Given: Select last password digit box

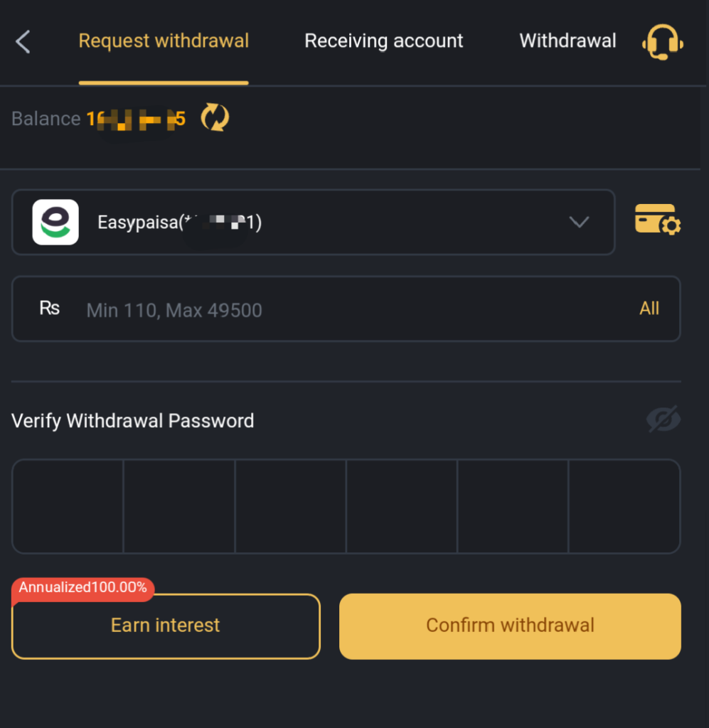Looking at the screenshot, I should point(624,506).
